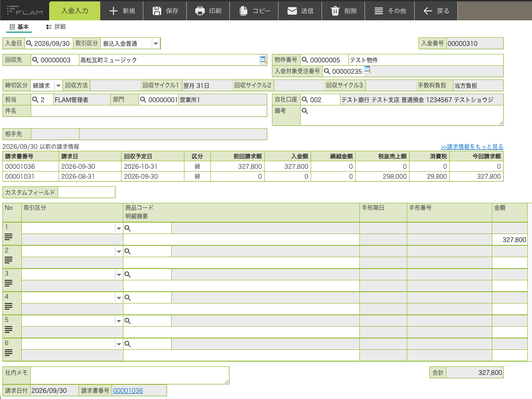
Task: Open row 4 line menu icon
Action: click(9, 306)
